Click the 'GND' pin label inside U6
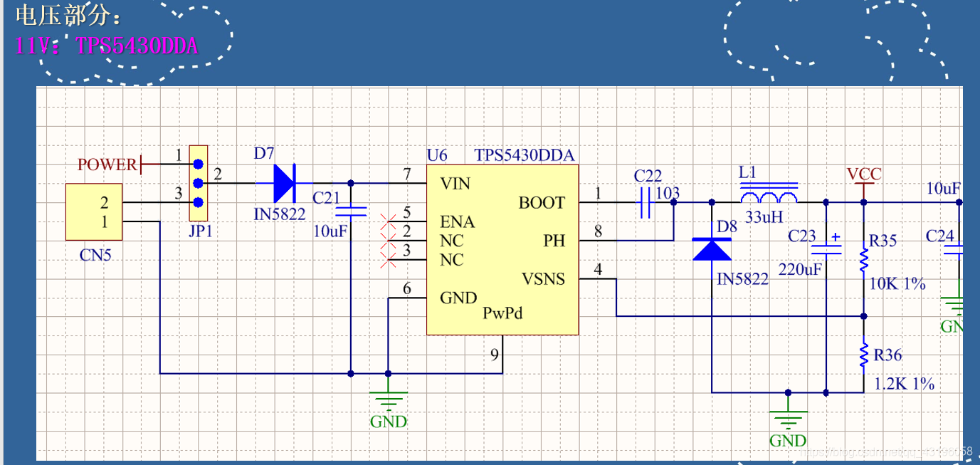This screenshot has width=980, height=465. click(458, 298)
